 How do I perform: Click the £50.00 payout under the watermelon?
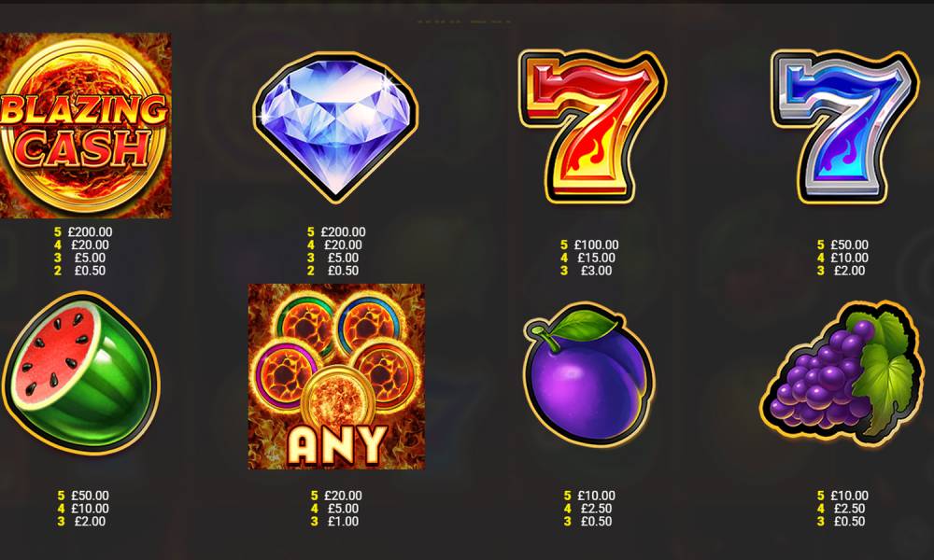pos(90,496)
